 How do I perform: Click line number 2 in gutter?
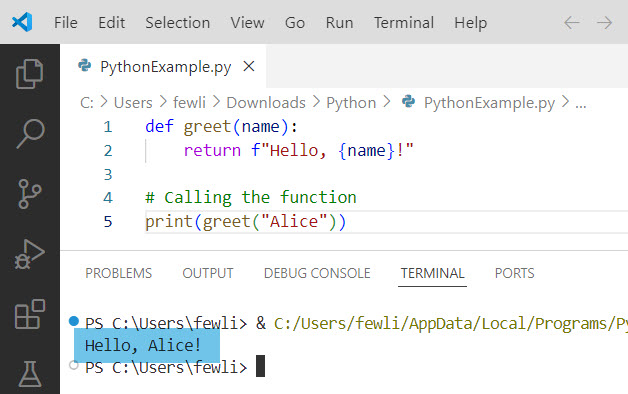coord(108,151)
